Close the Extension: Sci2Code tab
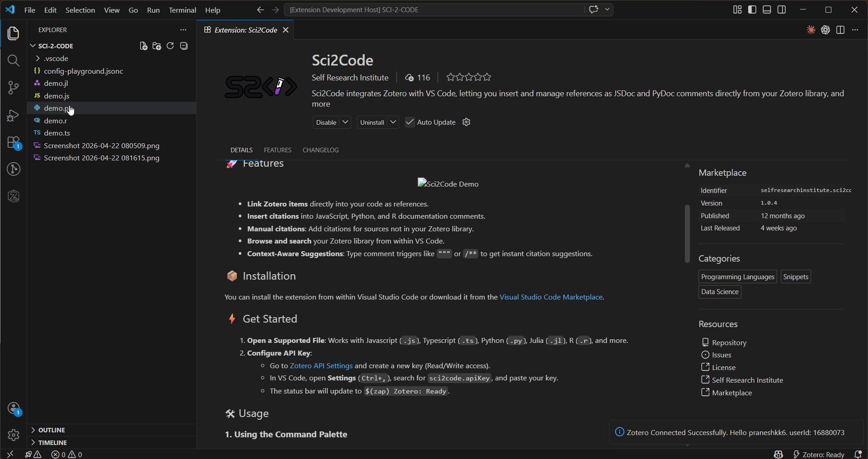868x459 pixels. point(286,30)
